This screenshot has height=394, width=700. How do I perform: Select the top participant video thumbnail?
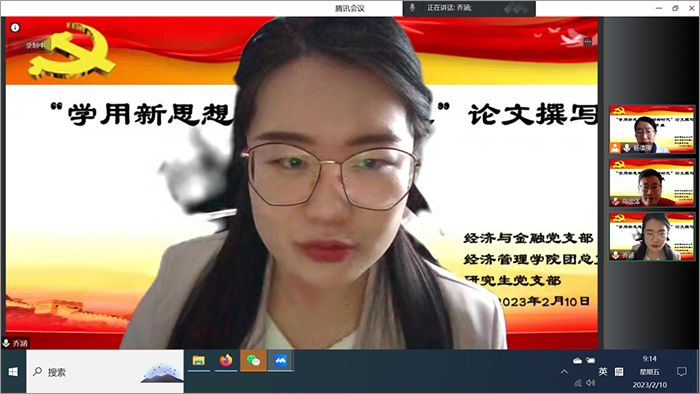pyautogui.click(x=652, y=129)
